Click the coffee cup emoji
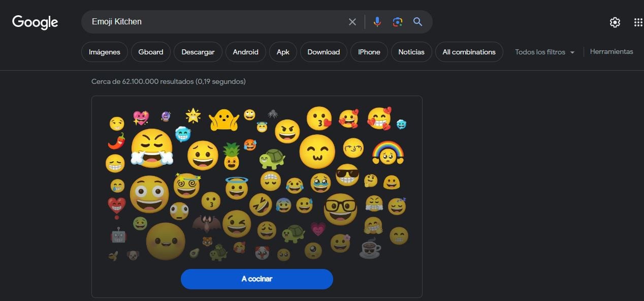 [370, 248]
